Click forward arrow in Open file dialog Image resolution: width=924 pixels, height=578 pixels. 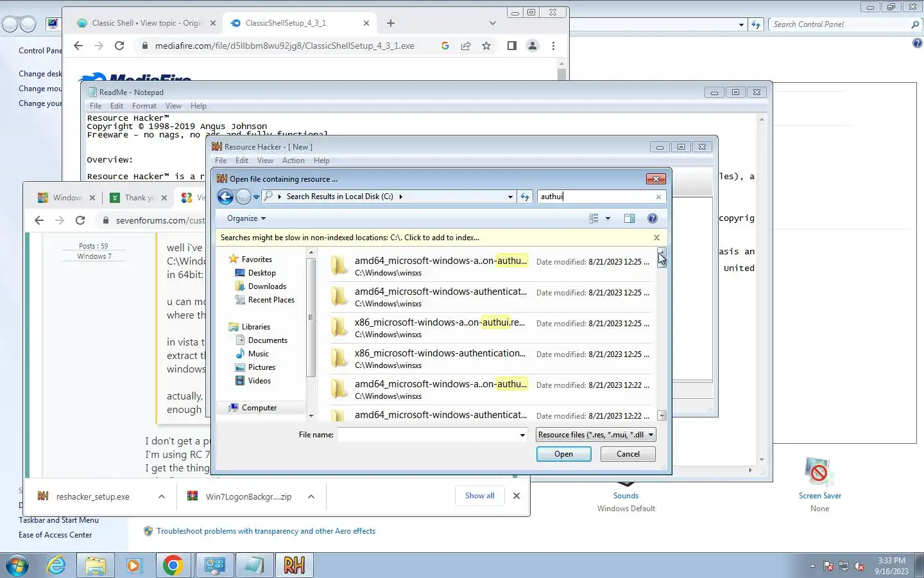(x=243, y=197)
